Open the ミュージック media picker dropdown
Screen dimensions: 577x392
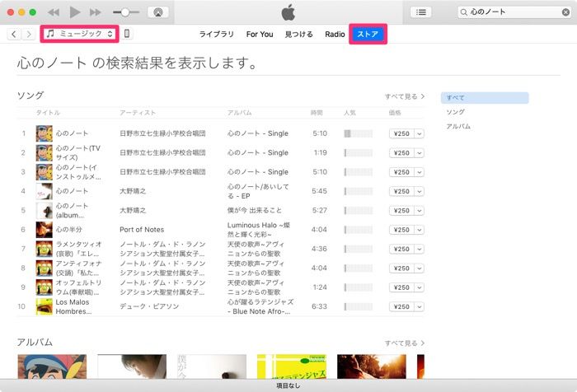79,34
